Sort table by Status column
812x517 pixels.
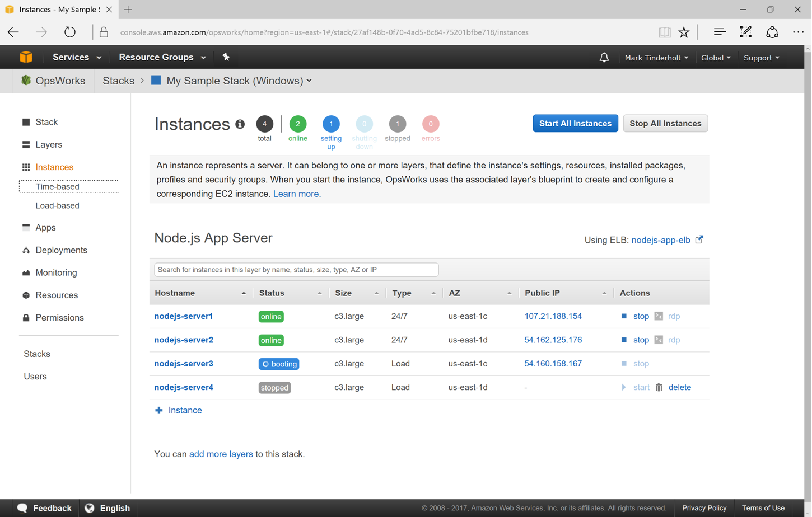[290, 293]
